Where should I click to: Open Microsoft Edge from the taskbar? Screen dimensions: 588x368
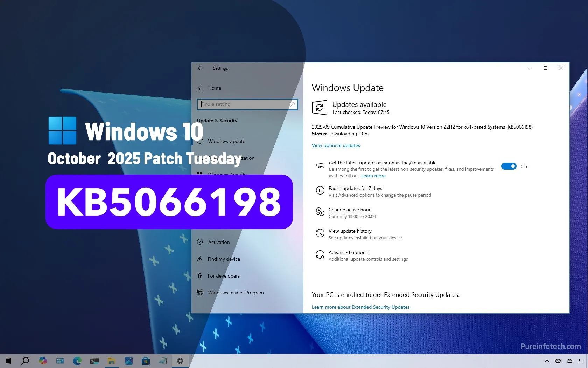click(x=77, y=361)
